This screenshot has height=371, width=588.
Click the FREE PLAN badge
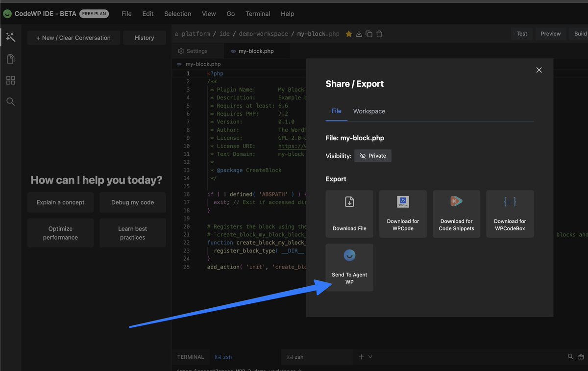[95, 14]
